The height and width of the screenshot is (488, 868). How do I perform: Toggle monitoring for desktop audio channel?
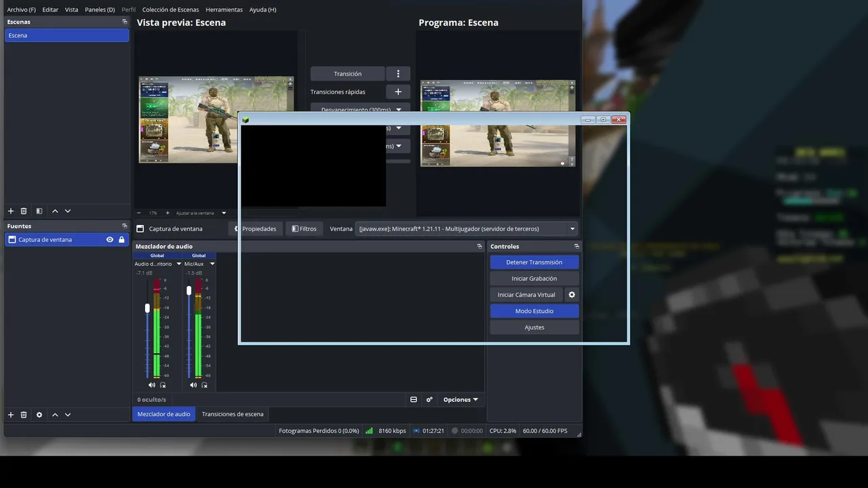pyautogui.click(x=163, y=385)
